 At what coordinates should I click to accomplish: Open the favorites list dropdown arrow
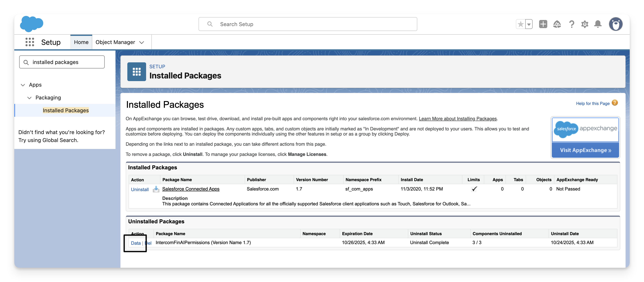tap(529, 24)
